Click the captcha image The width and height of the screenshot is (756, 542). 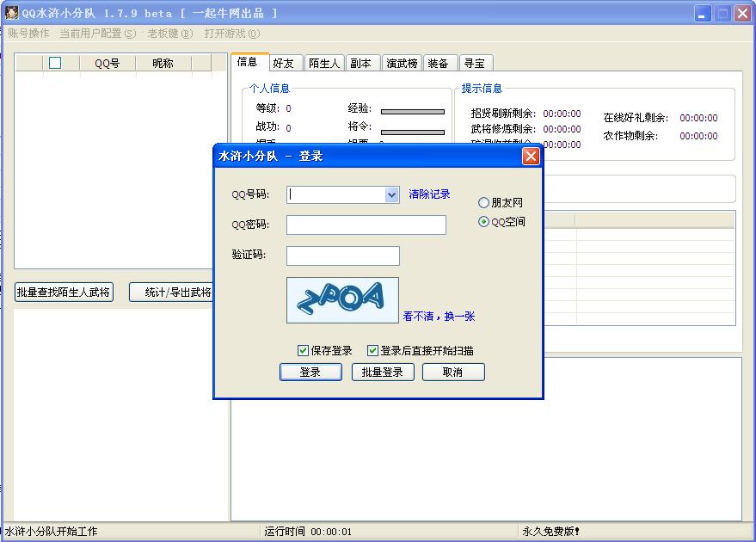point(342,300)
